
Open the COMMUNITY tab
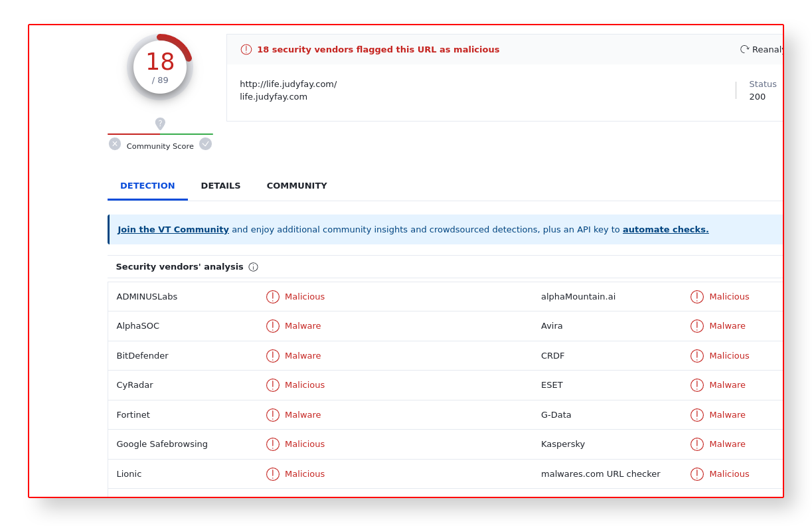pyautogui.click(x=297, y=186)
